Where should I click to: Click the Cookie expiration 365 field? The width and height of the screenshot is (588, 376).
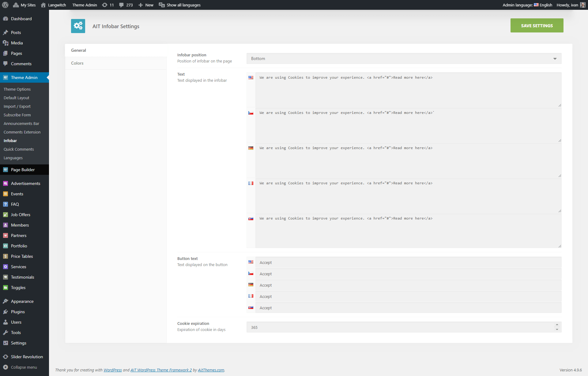click(x=404, y=327)
